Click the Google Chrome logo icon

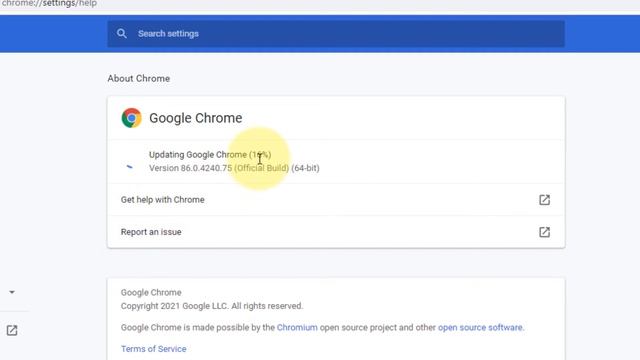pos(131,118)
